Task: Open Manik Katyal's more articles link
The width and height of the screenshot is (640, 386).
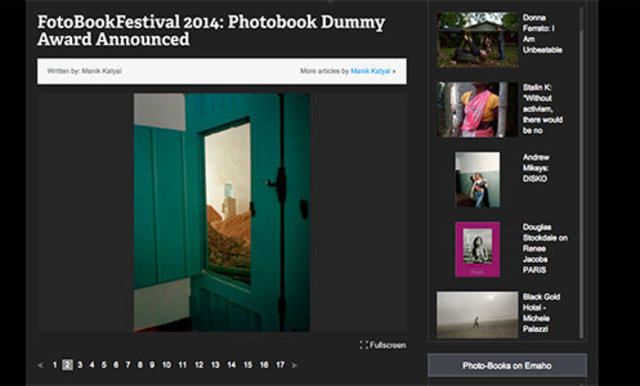Action: (370, 71)
